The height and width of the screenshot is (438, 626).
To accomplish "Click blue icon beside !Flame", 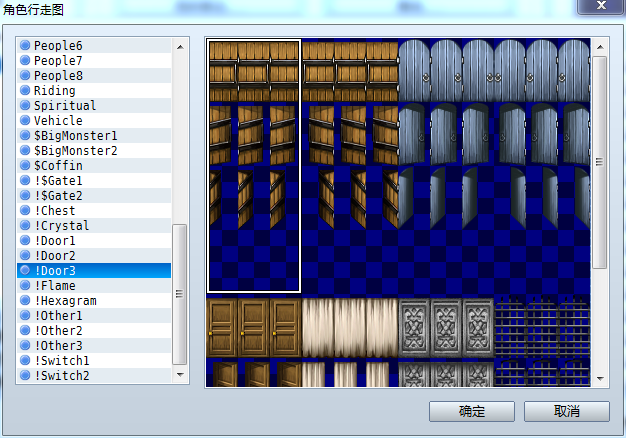I will 25,285.
